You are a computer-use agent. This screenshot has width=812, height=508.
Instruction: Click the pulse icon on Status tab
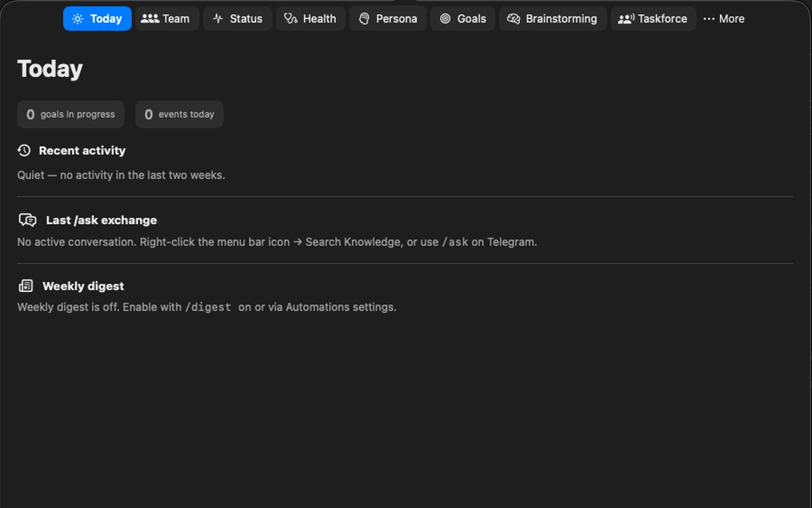pyautogui.click(x=218, y=19)
